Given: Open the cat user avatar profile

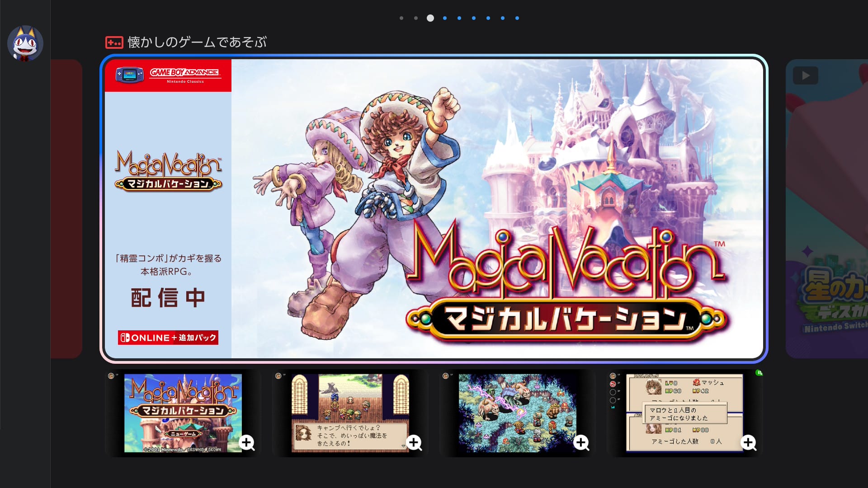Looking at the screenshot, I should click(25, 43).
